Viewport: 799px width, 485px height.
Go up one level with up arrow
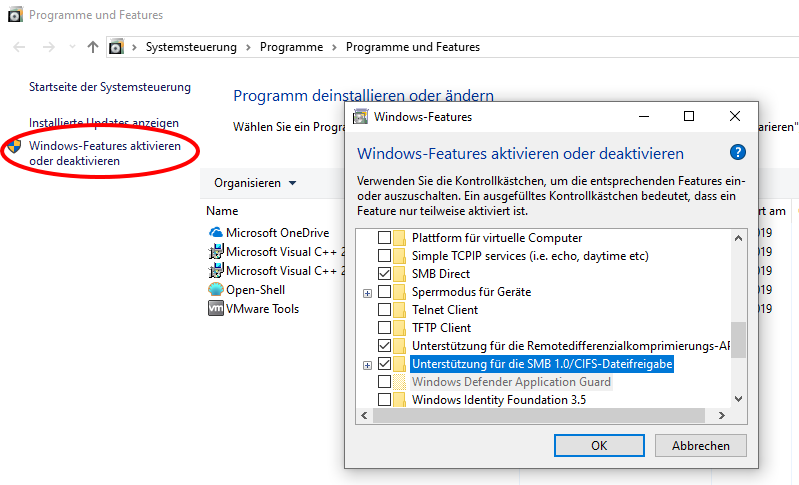(93, 47)
